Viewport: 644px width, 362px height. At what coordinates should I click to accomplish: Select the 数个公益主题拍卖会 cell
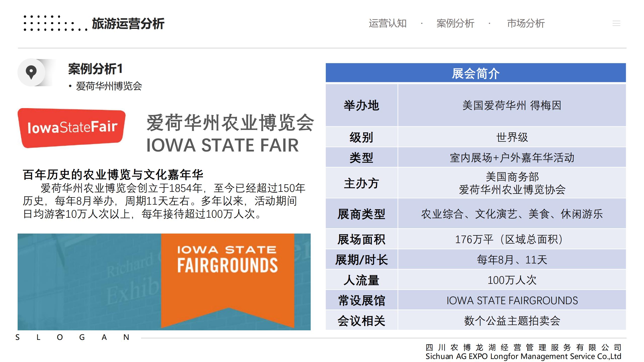click(512, 321)
